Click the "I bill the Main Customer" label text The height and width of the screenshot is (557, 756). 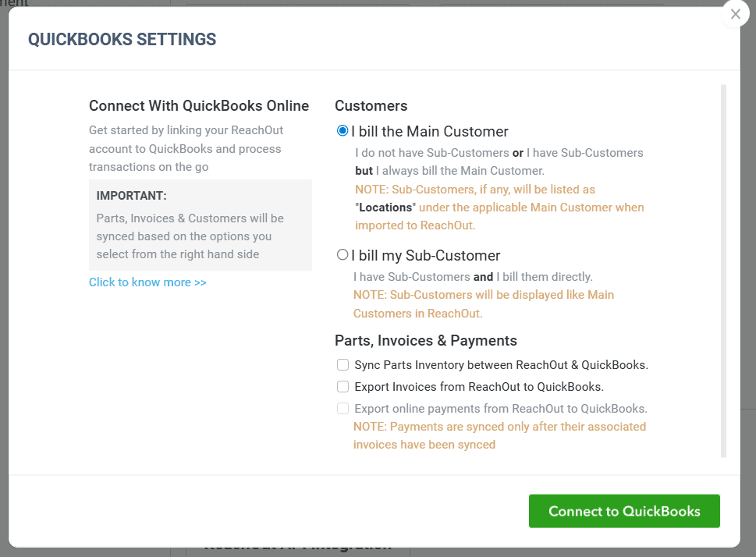[x=430, y=131]
